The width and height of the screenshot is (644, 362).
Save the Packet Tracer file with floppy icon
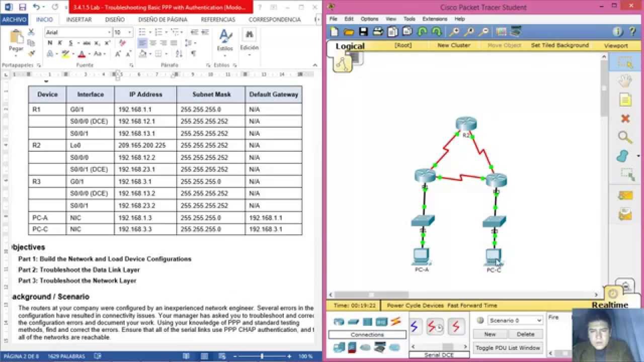(x=363, y=32)
